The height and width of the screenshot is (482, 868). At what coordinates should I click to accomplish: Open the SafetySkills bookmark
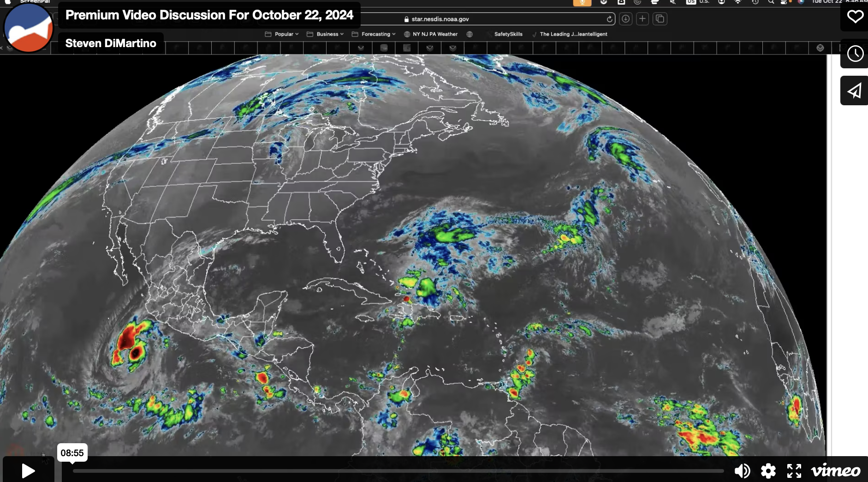click(508, 34)
